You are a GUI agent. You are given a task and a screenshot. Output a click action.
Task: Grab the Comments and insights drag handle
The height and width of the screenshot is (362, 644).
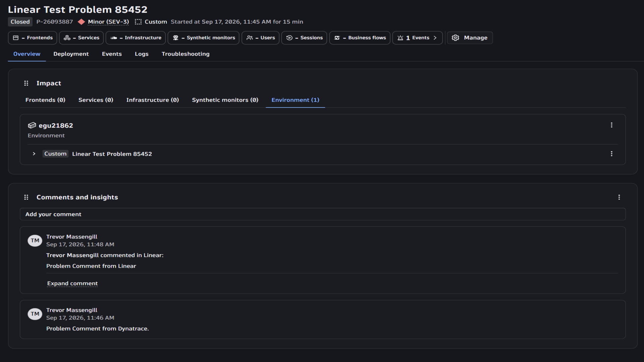point(26,197)
